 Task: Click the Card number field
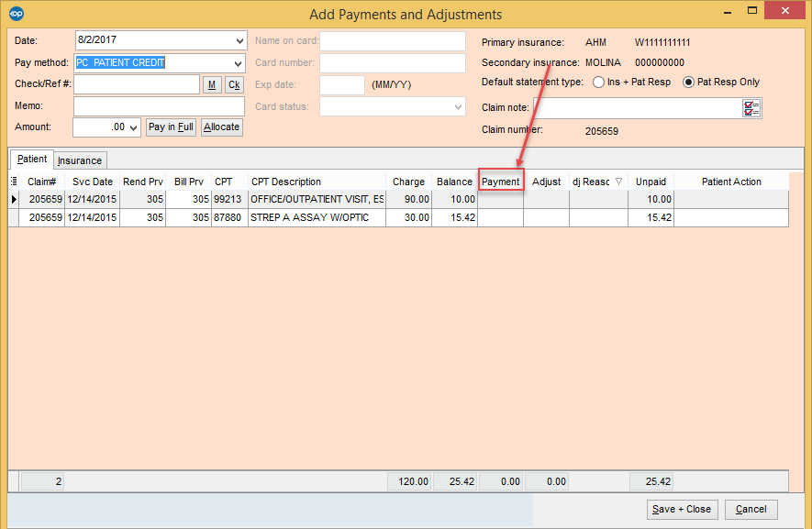pyautogui.click(x=393, y=63)
